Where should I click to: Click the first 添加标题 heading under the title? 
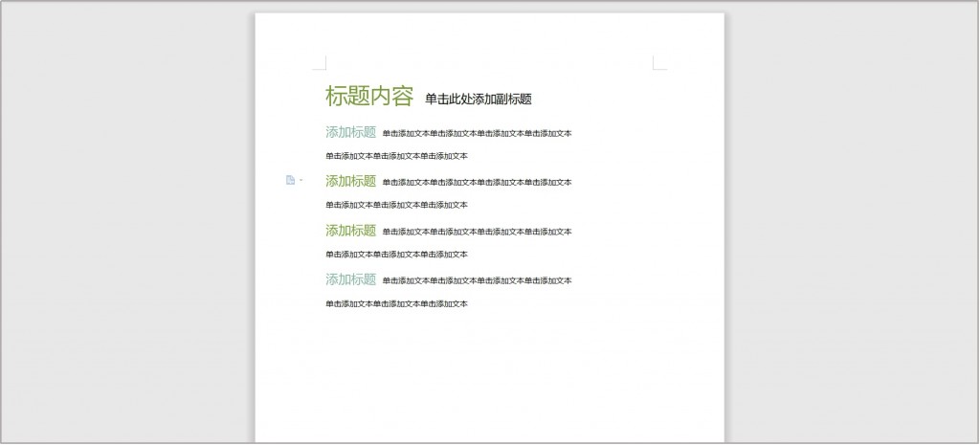coord(350,132)
